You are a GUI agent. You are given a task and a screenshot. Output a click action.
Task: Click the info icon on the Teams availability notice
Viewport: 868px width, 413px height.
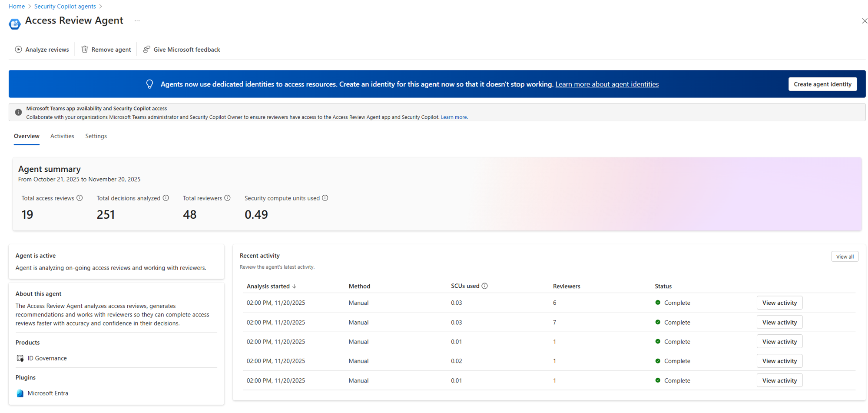(x=18, y=112)
